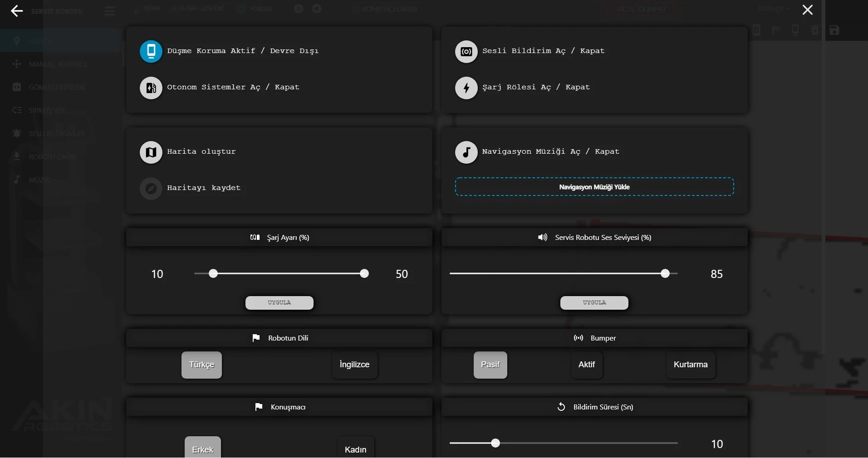Toggle the Sesli Bildirim voice notification icon
This screenshot has height=458, width=868.
coord(466,51)
